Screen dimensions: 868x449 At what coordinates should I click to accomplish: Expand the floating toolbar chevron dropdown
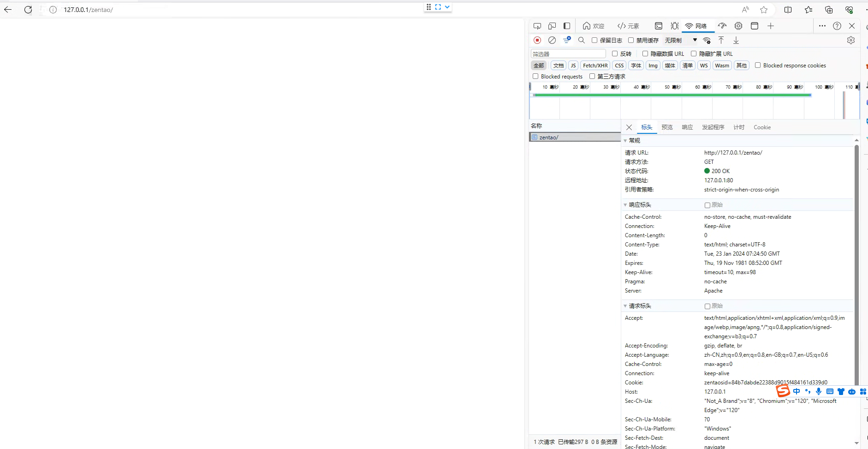(447, 7)
